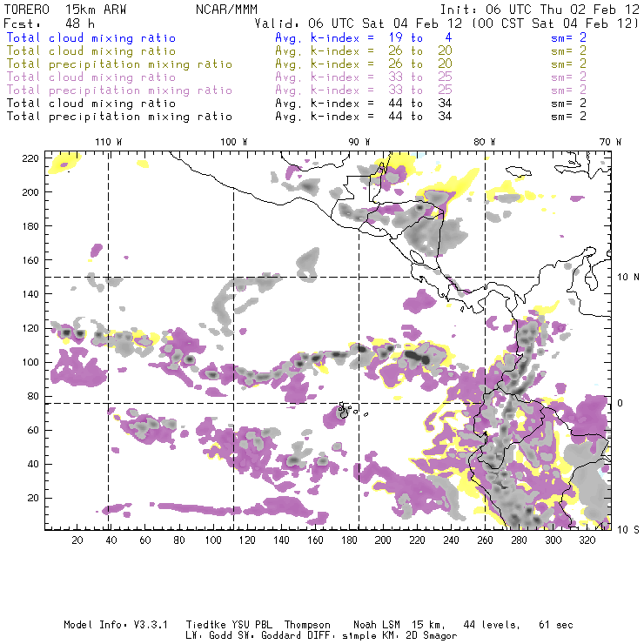Click the "90 W" longitude label
The width and height of the screenshot is (644, 644).
tap(359, 142)
